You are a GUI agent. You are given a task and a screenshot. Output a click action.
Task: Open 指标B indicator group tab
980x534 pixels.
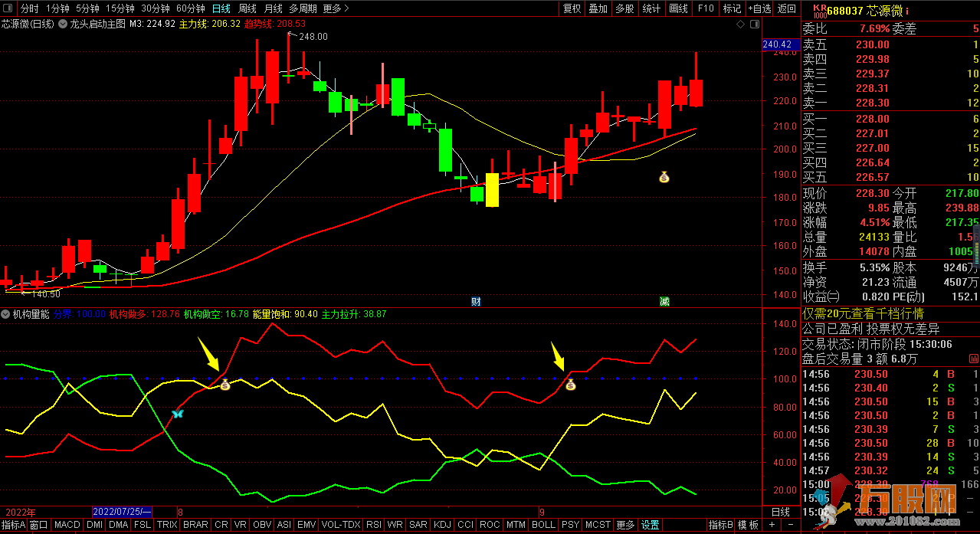pos(720,525)
